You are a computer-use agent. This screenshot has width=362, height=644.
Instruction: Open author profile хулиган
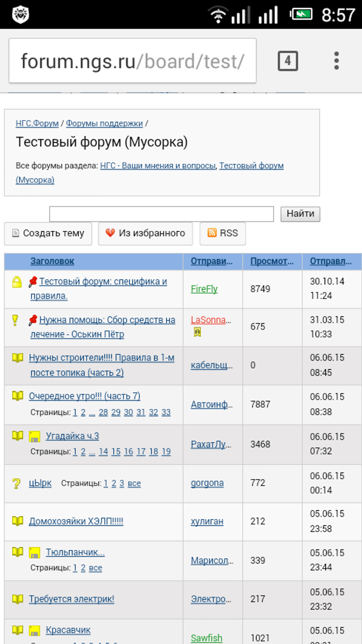pos(207,521)
